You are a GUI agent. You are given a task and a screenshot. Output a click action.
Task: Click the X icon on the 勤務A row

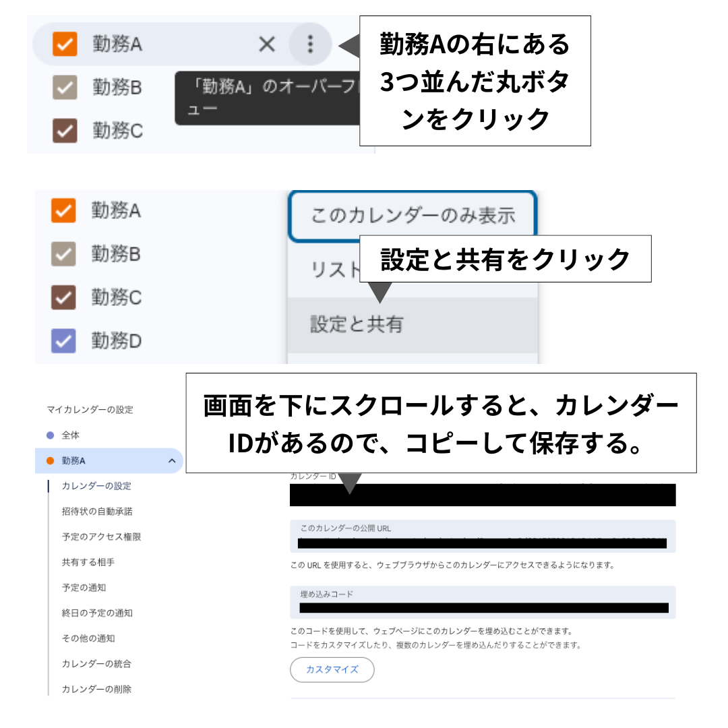pyautogui.click(x=267, y=44)
